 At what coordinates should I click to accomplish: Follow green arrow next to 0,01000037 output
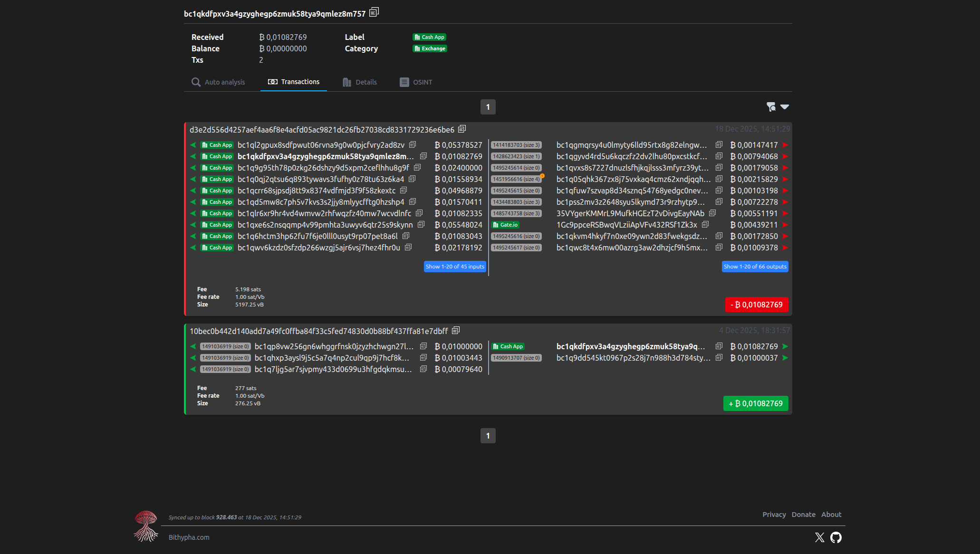(785, 358)
